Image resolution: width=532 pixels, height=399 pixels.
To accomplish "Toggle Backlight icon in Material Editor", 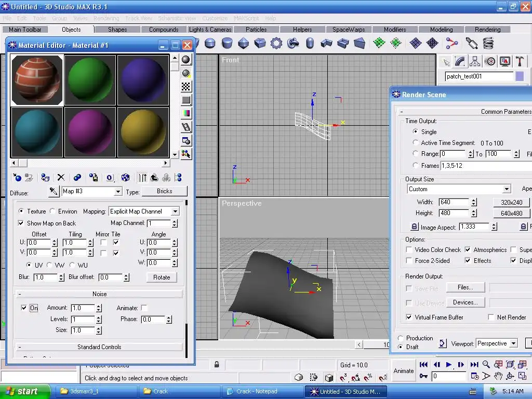I will click(186, 73).
